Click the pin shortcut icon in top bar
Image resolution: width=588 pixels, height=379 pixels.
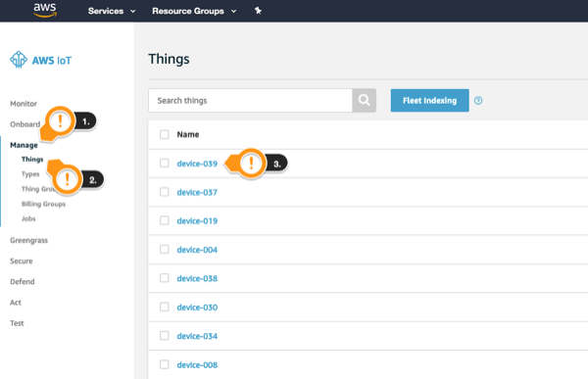258,11
